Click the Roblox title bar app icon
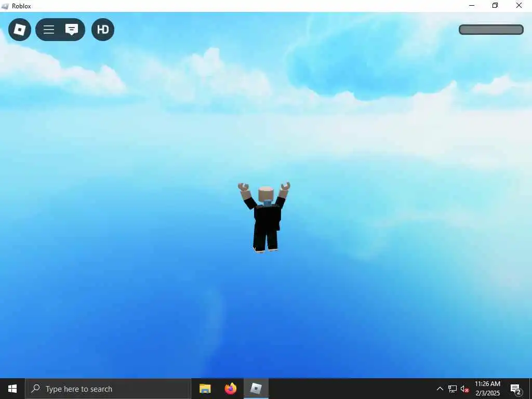 click(5, 6)
